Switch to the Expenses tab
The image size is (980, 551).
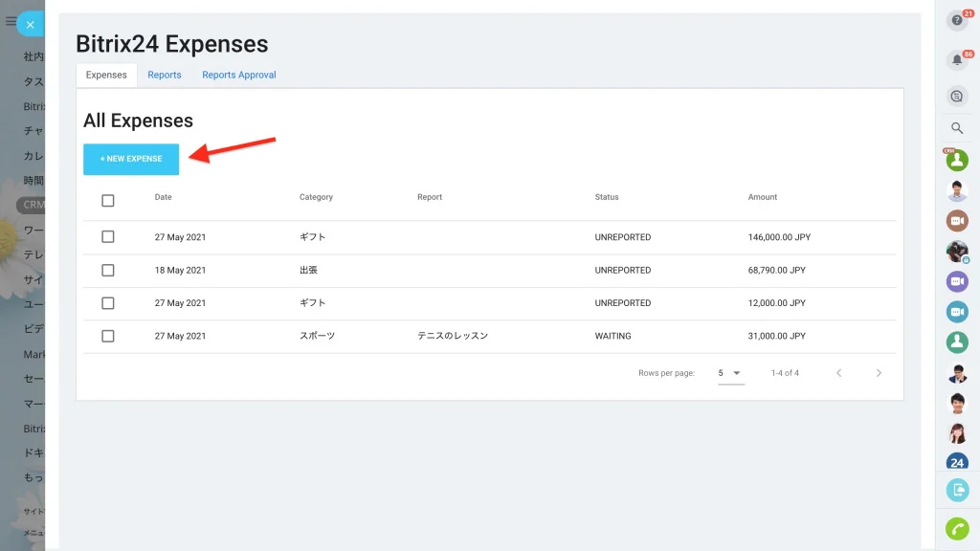(106, 75)
